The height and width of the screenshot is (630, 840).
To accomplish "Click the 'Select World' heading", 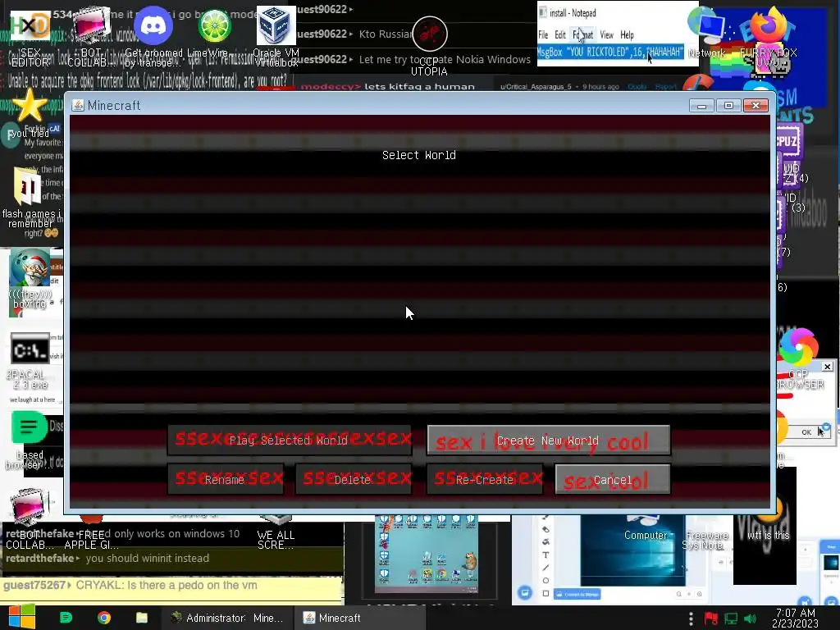I will (419, 155).
